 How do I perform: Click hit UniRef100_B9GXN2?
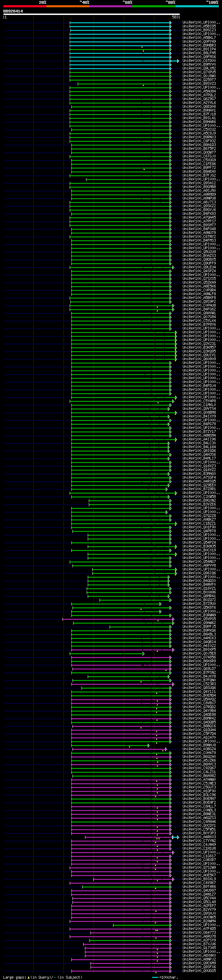pyautogui.click(x=199, y=501)
